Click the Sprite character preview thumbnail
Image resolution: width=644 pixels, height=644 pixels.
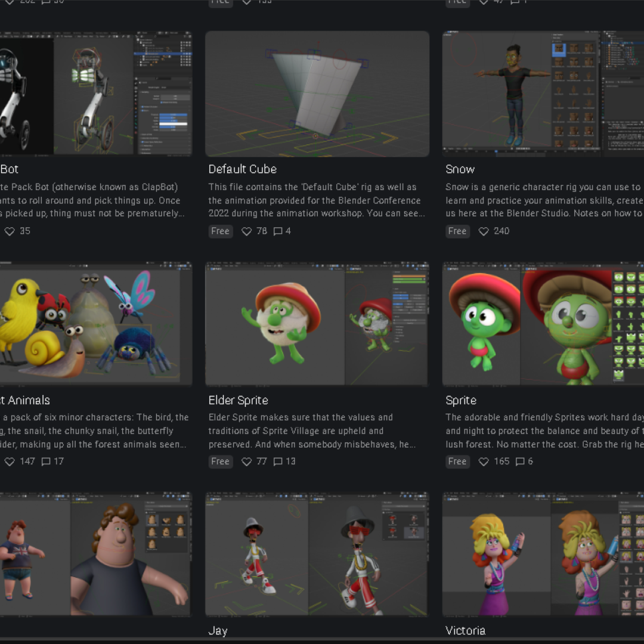pos(543,324)
